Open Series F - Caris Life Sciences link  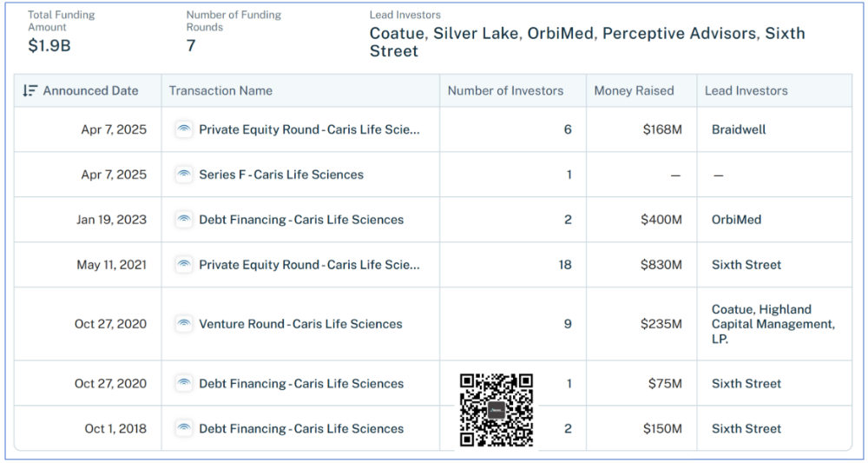(281, 175)
